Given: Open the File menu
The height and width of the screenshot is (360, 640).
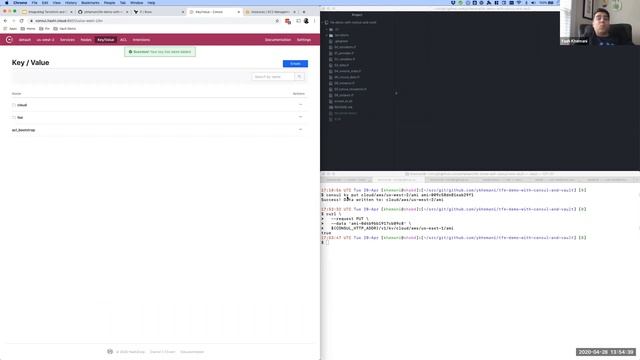Looking at the screenshot, I should [34, 3].
